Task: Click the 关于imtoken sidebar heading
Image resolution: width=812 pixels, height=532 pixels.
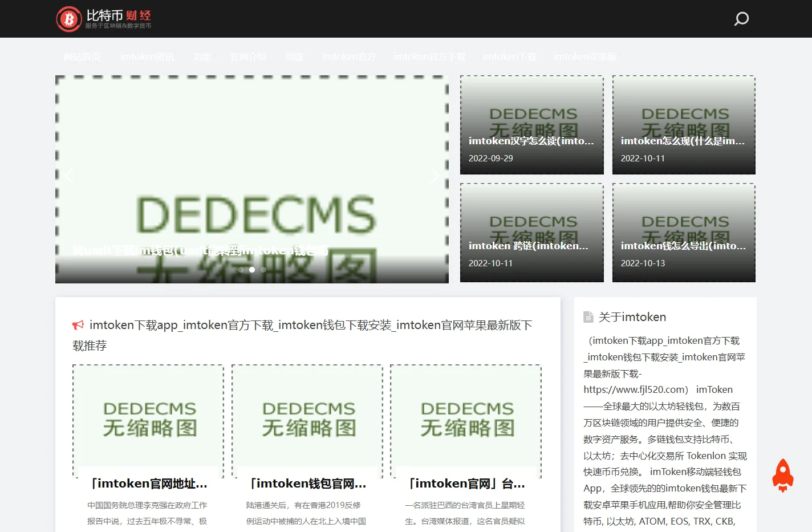Action: 632,317
